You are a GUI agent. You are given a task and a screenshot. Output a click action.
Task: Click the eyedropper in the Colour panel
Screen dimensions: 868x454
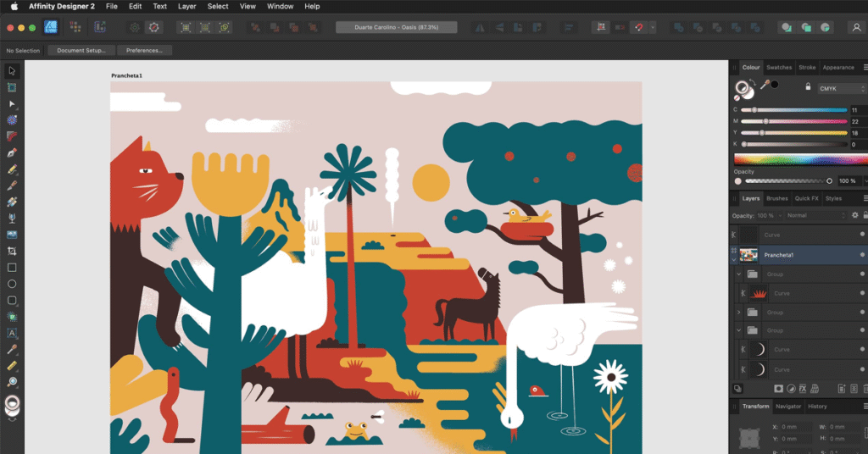pyautogui.click(x=765, y=85)
